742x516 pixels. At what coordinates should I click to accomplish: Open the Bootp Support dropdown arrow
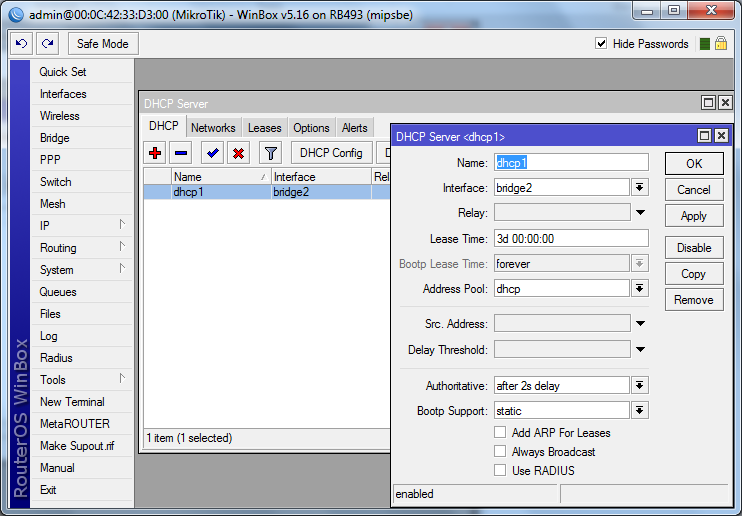pos(639,410)
